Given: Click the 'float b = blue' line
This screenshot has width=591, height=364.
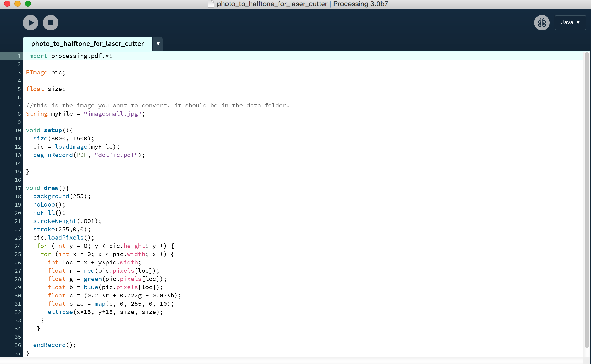Looking at the screenshot, I should tap(105, 287).
